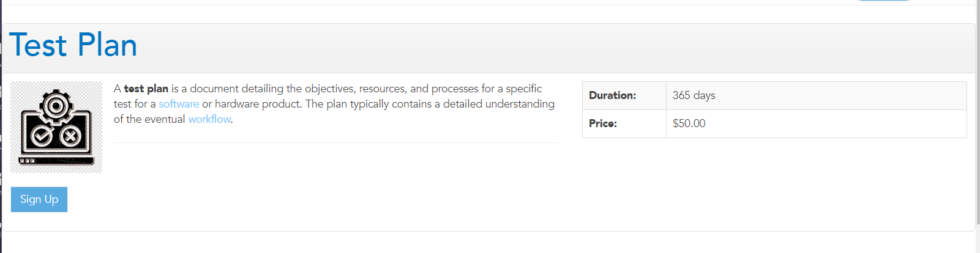Click the gear symbol in the course image
This screenshot has height=253, width=980.
56,106
